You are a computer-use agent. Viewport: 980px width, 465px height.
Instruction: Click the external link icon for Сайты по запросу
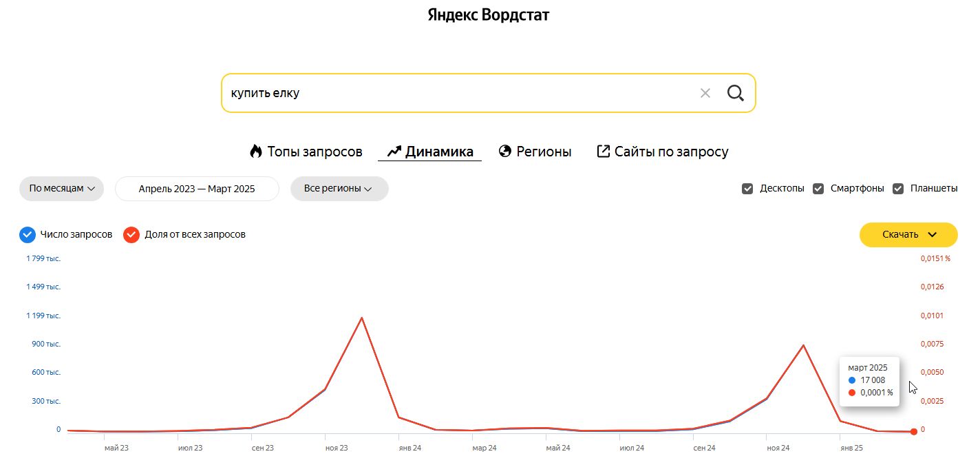(603, 152)
